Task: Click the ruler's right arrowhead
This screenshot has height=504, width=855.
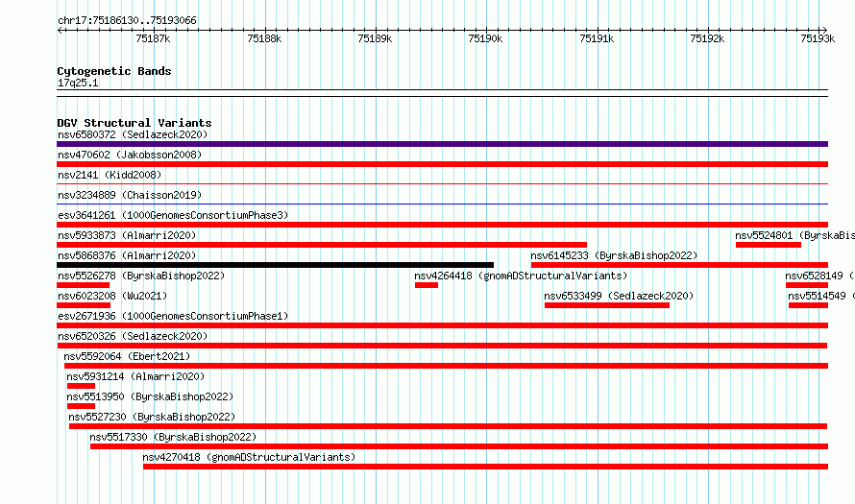Action: coord(824,31)
